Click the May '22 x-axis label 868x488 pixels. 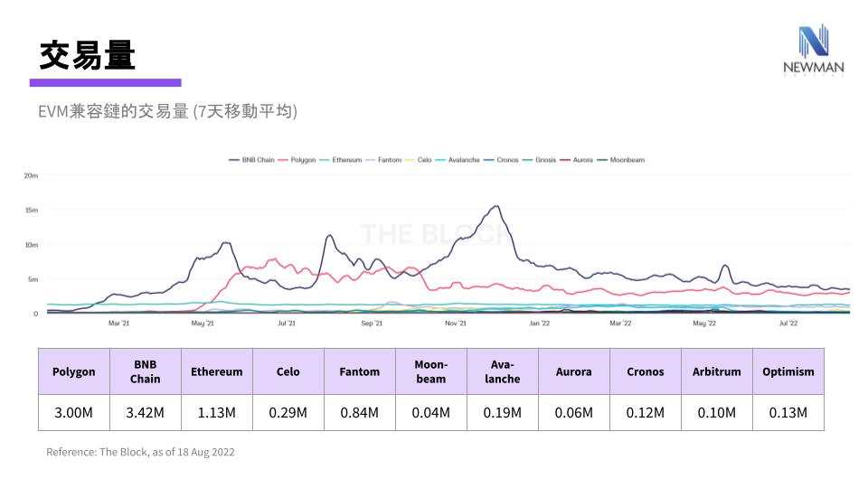click(x=704, y=324)
